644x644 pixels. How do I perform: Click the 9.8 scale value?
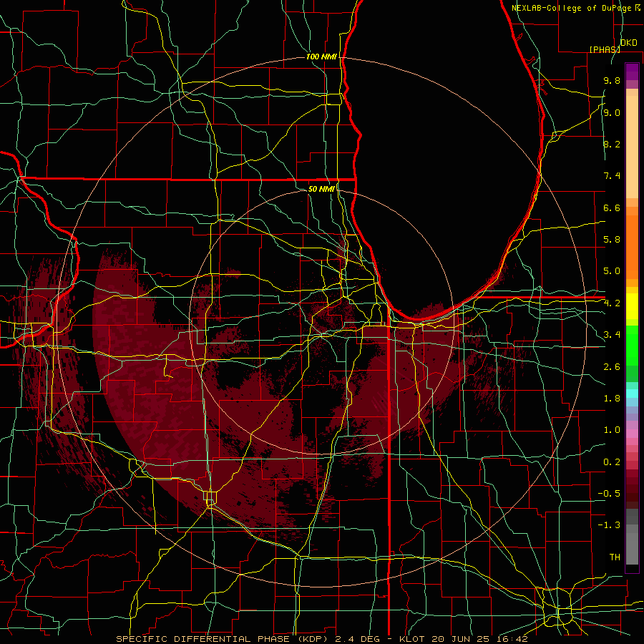612,80
